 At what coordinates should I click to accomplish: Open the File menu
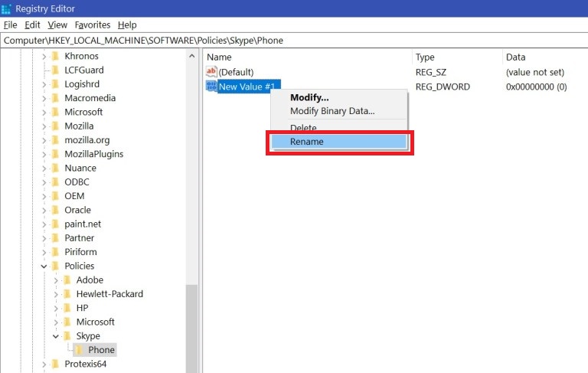tap(10, 25)
